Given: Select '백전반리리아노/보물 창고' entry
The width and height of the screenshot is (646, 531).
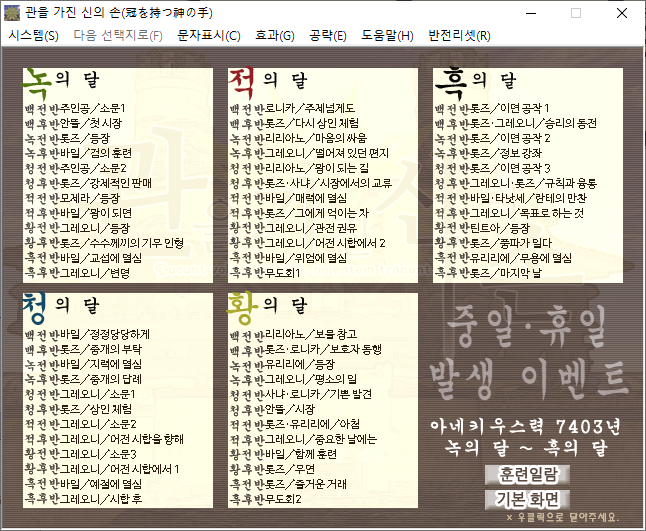Looking at the screenshot, I should tap(293, 334).
